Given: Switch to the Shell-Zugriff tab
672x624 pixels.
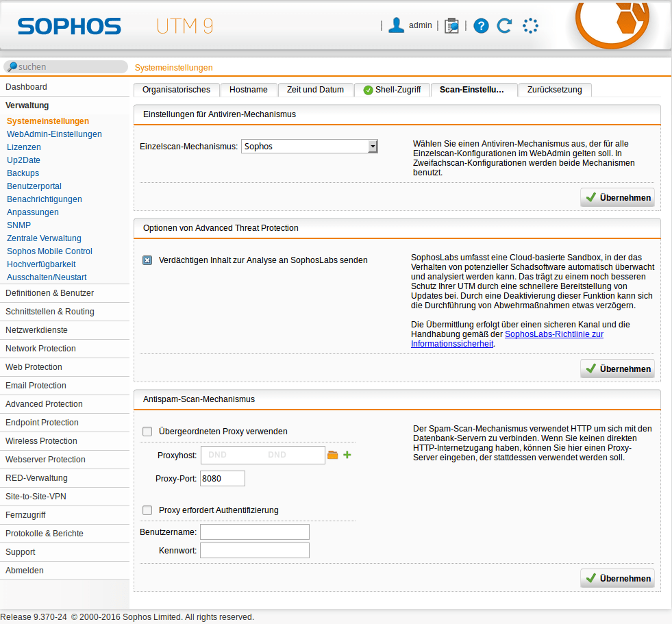Looking at the screenshot, I should pyautogui.click(x=392, y=90).
